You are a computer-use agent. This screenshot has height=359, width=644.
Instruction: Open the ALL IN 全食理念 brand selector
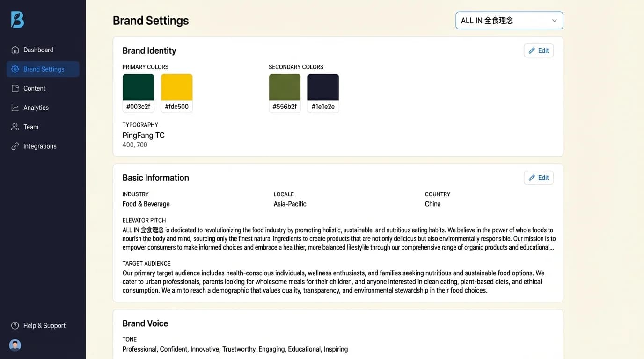click(x=509, y=21)
